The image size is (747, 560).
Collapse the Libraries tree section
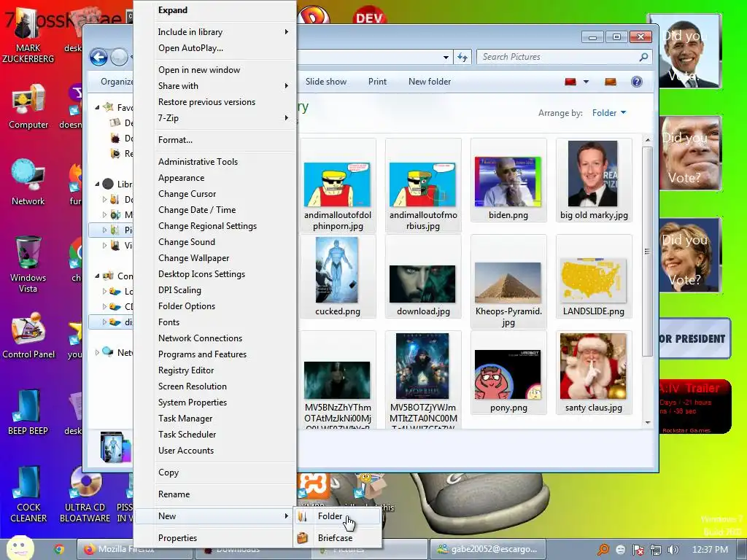pyautogui.click(x=97, y=184)
